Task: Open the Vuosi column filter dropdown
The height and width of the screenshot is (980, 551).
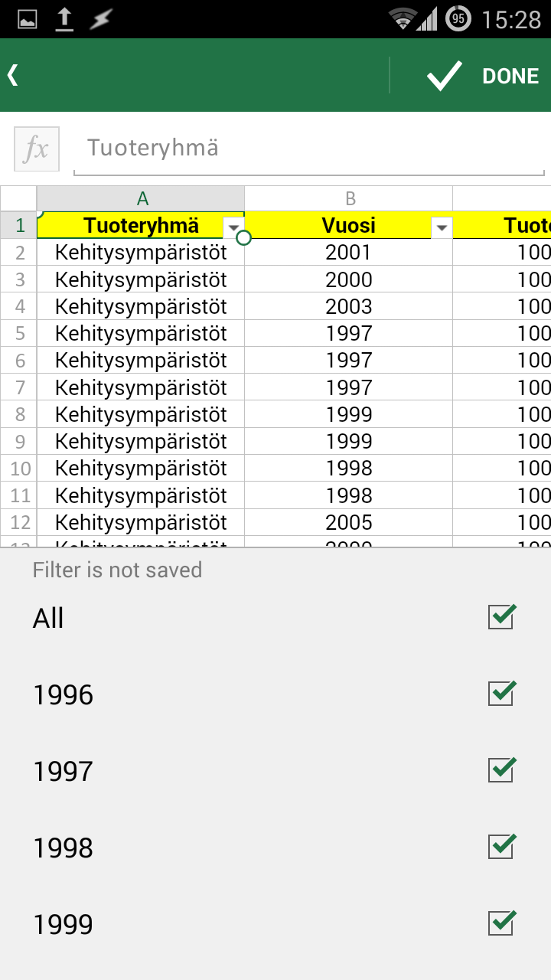Action: (442, 227)
